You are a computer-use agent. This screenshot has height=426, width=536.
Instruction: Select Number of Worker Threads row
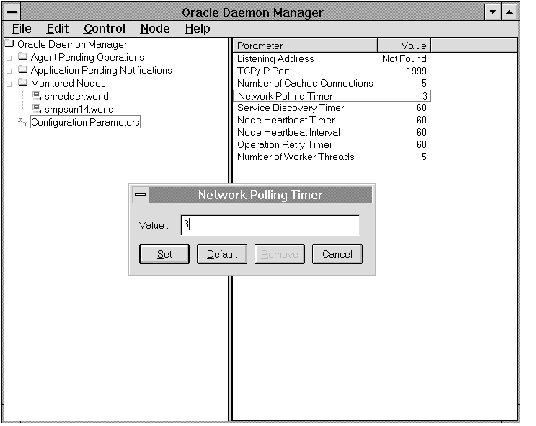pos(332,157)
